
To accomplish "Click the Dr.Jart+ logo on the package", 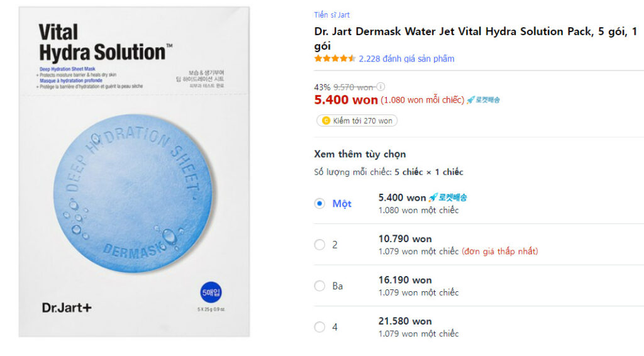I will [67, 308].
